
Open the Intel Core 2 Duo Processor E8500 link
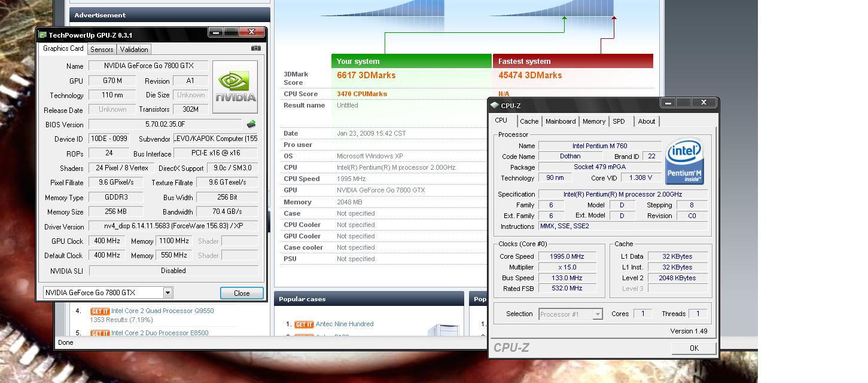160,333
